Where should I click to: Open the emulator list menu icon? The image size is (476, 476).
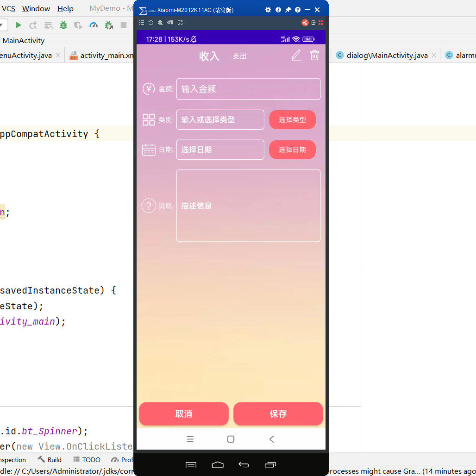[x=142, y=22]
